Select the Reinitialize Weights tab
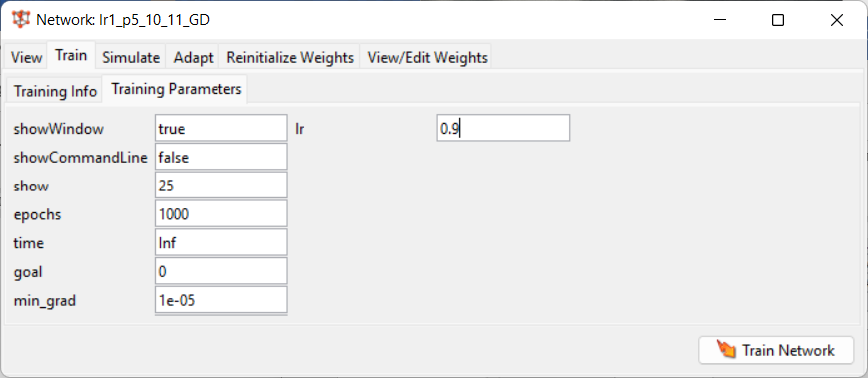 click(x=290, y=57)
